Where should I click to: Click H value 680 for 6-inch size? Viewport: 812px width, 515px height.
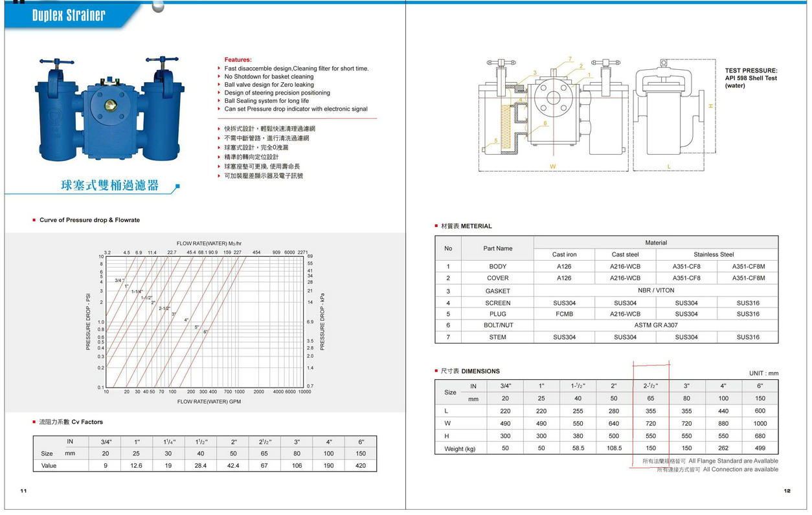coord(760,436)
